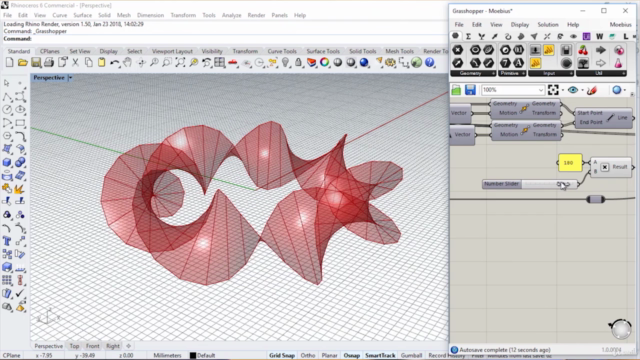Click the Open folder icon in Rhino toolbar
The width and height of the screenshot is (640, 360).
22,62
